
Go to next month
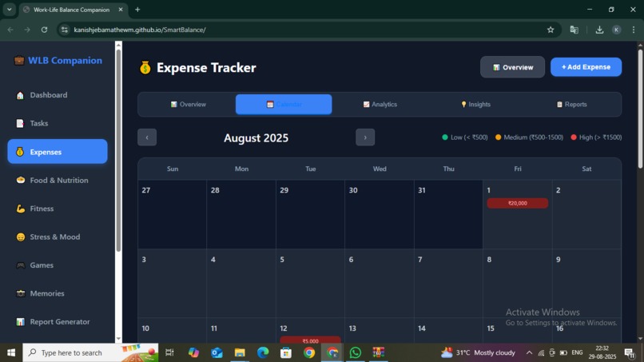click(x=365, y=137)
